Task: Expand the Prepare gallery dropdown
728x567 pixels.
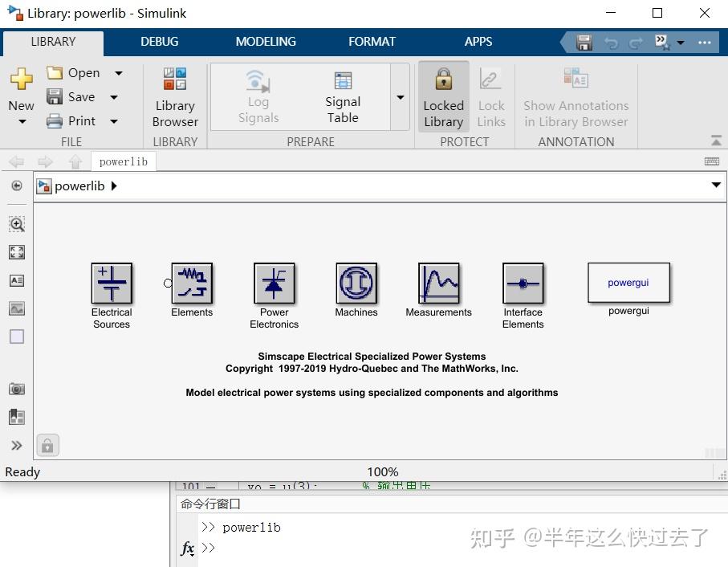Action: pos(401,97)
